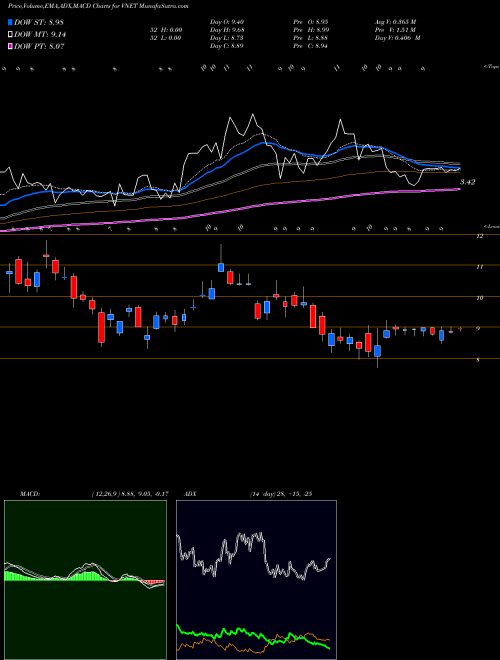Click the price axis label 9
The image size is (500, 660).
pos(478,328)
